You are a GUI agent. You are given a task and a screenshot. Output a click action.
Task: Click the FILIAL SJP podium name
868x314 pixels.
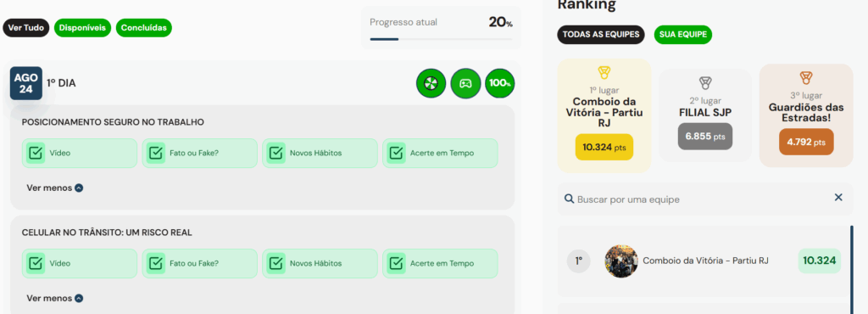click(705, 112)
